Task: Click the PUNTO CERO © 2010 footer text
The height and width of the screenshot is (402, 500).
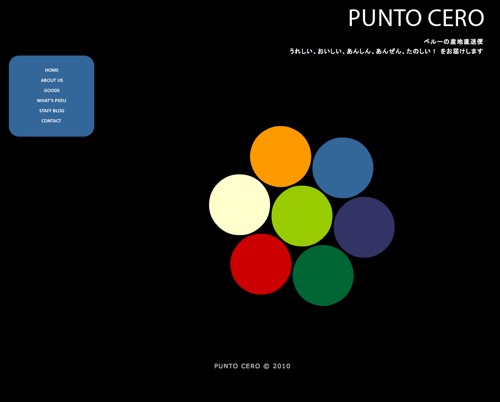Action: tap(252, 366)
